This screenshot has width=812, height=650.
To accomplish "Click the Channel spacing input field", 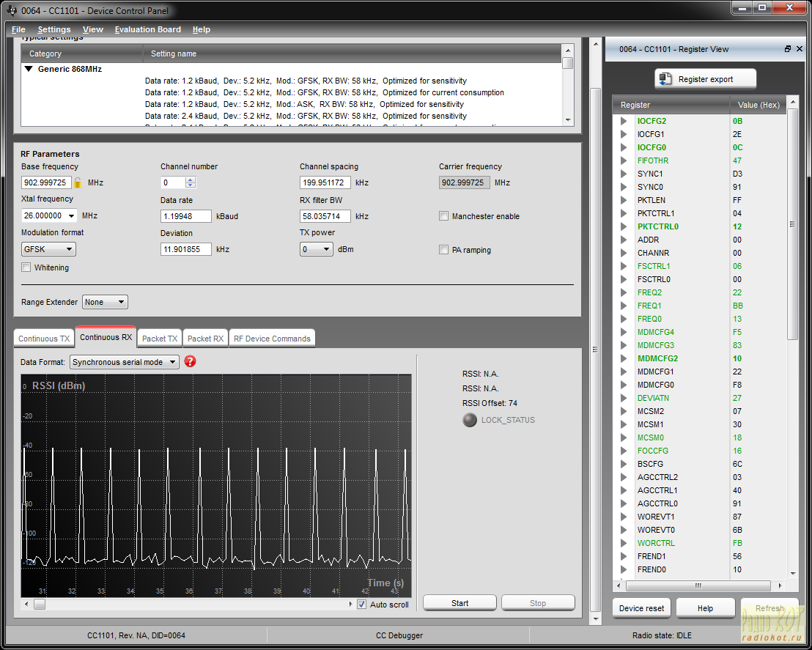I will pos(325,182).
